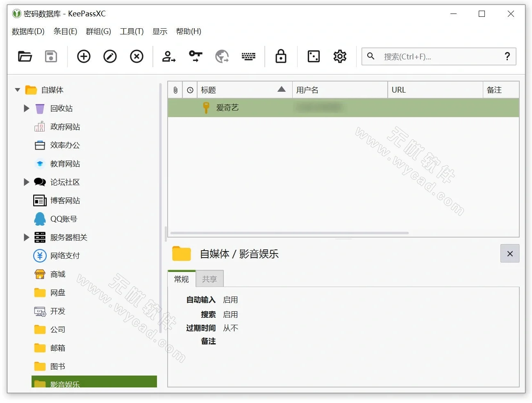Expand the 论坛社区 group
532x403 pixels.
point(26,182)
